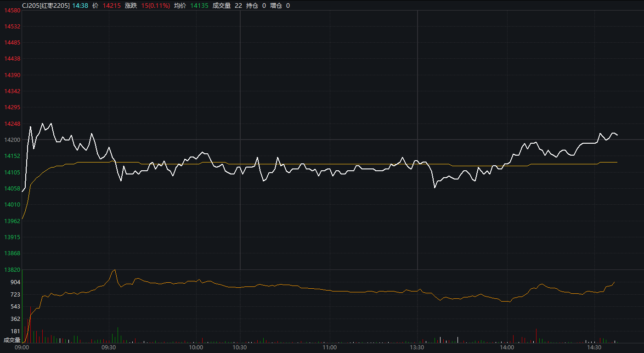Click the 14:30 time axis marker
Screen dimensions: 644x353
594,348
